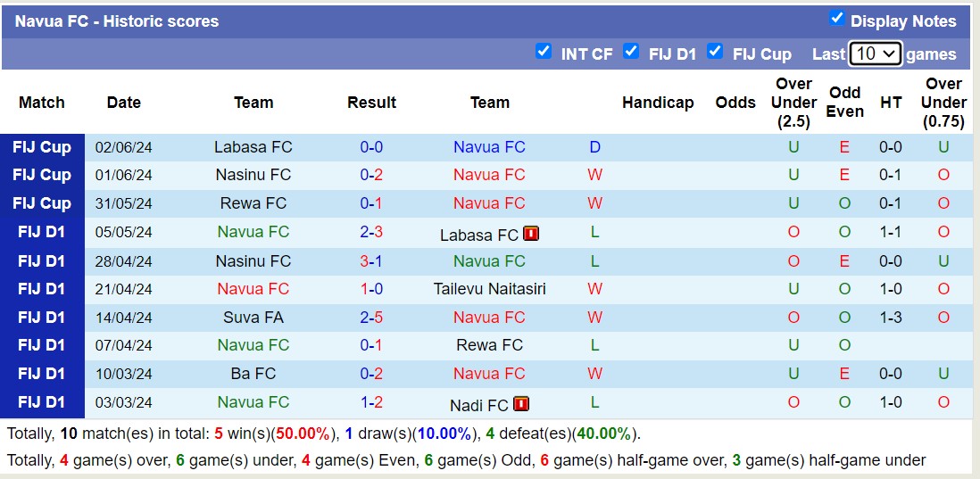Screen dimensions: 980x479
Task: Click the Handicap column header
Action: pos(658,103)
